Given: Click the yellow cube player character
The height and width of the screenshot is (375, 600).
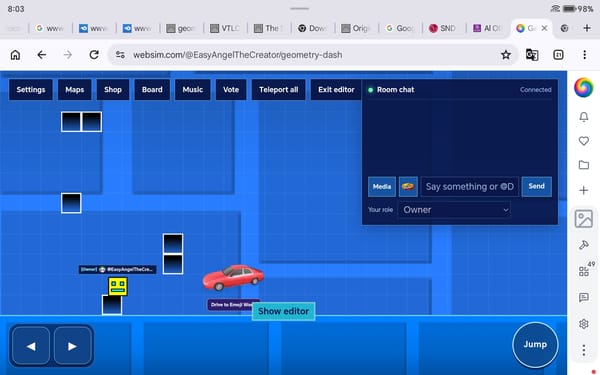Looking at the screenshot, I should tap(117, 286).
